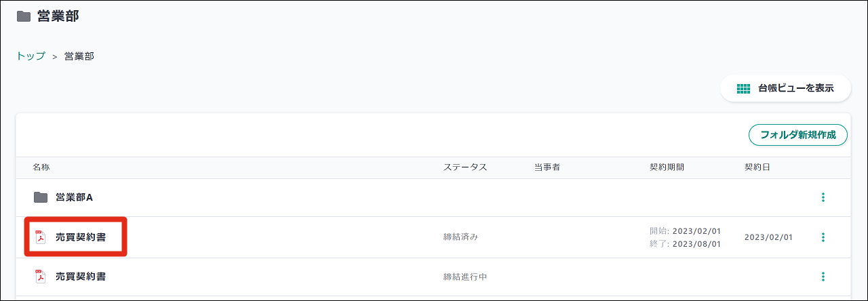The width and height of the screenshot is (868, 301).
Task: Open more options for 営業部A folder
Action: tap(823, 197)
